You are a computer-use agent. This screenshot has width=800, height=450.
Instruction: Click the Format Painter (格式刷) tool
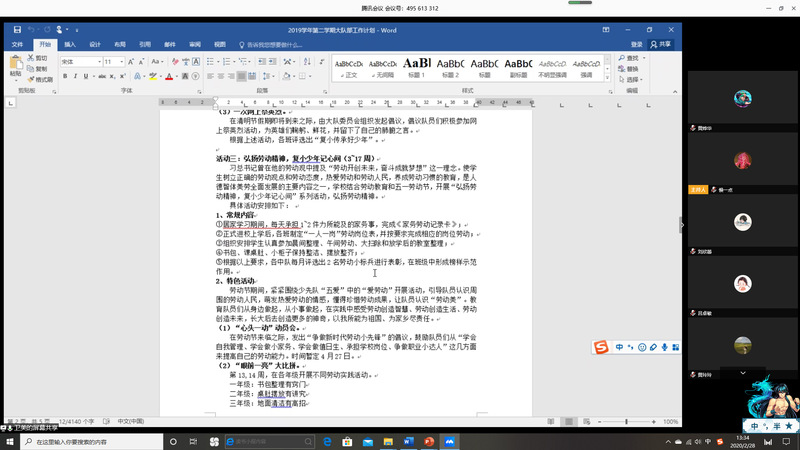[42, 80]
